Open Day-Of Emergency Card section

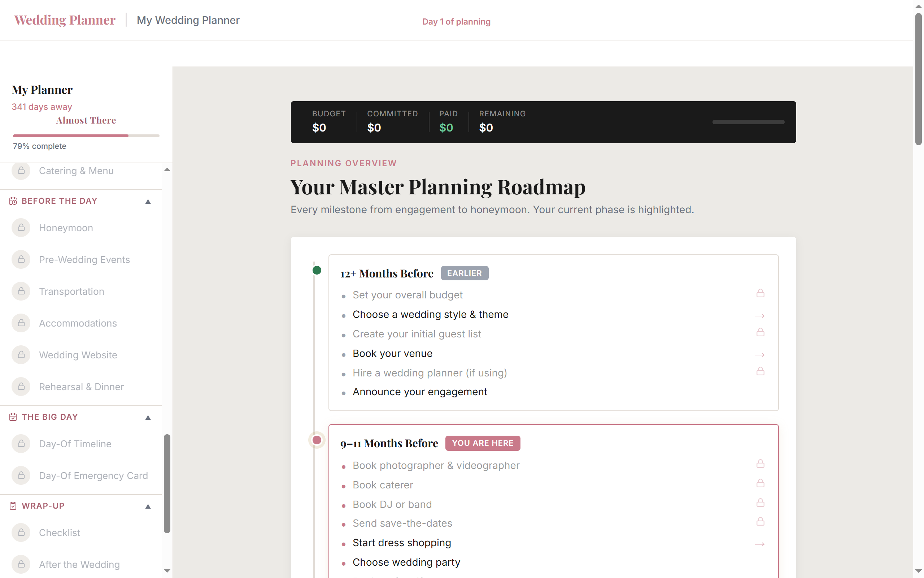tap(81, 475)
